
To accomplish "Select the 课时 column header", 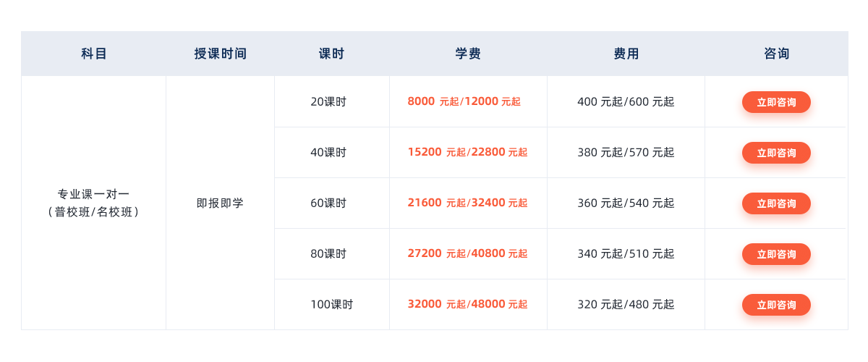I will 332,54.
